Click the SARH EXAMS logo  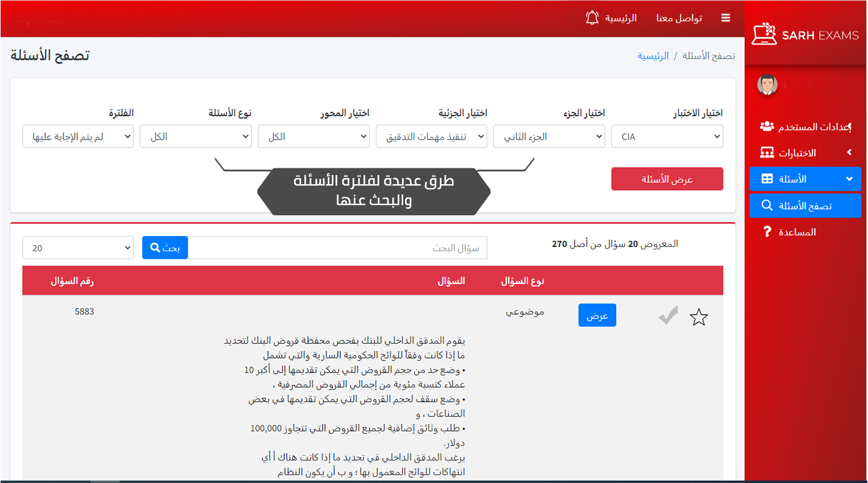coord(805,35)
